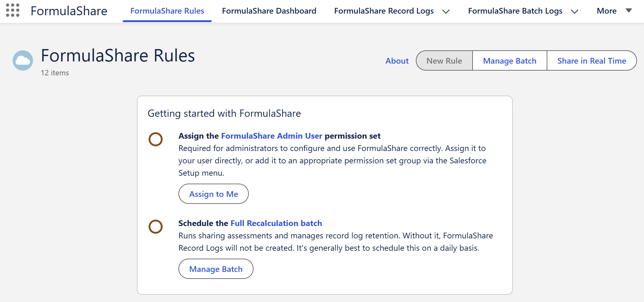Viewport: 644px width, 302px height.
Task: Open FormulaShare Admin User link
Action: tap(272, 136)
